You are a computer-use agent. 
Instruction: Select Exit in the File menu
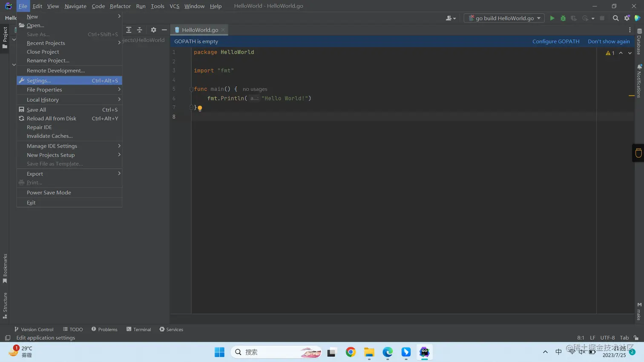(x=69, y=202)
